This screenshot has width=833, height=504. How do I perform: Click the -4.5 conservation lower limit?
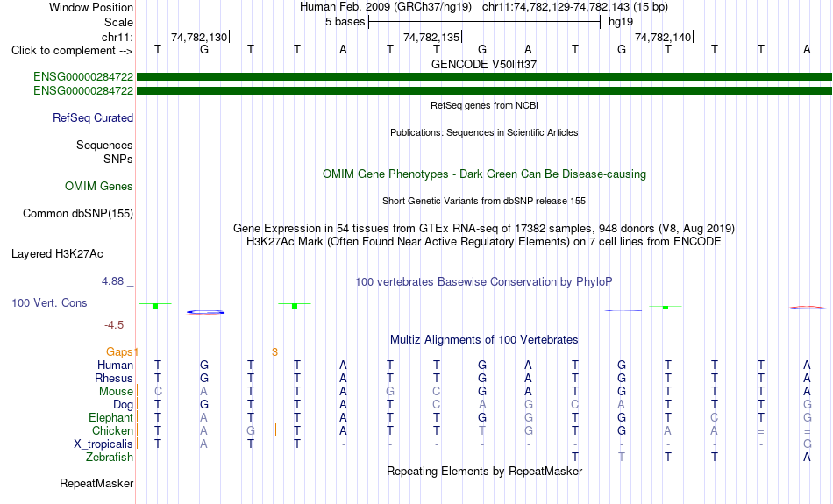[x=114, y=325]
